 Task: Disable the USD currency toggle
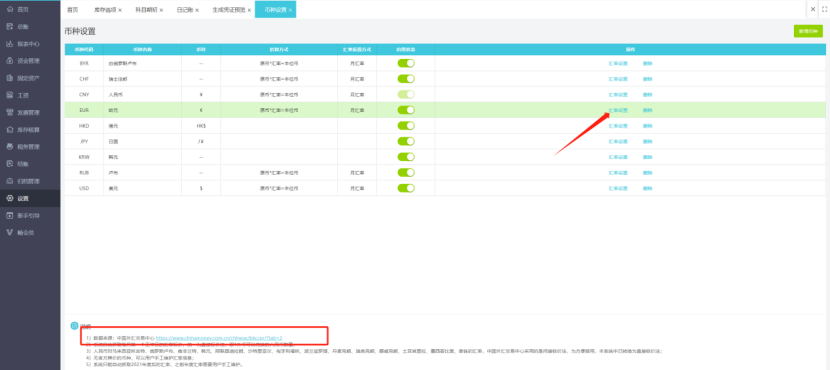tap(406, 188)
